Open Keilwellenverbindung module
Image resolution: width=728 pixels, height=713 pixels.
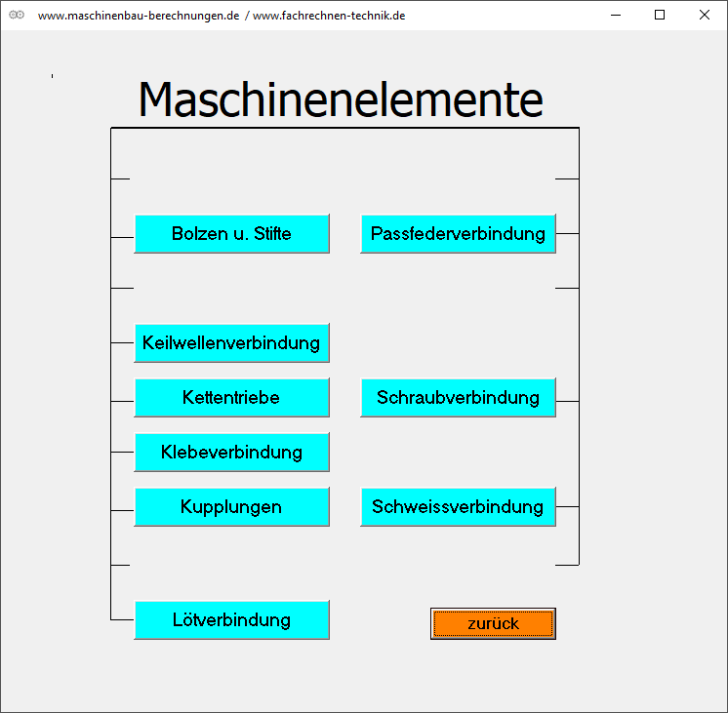point(231,343)
